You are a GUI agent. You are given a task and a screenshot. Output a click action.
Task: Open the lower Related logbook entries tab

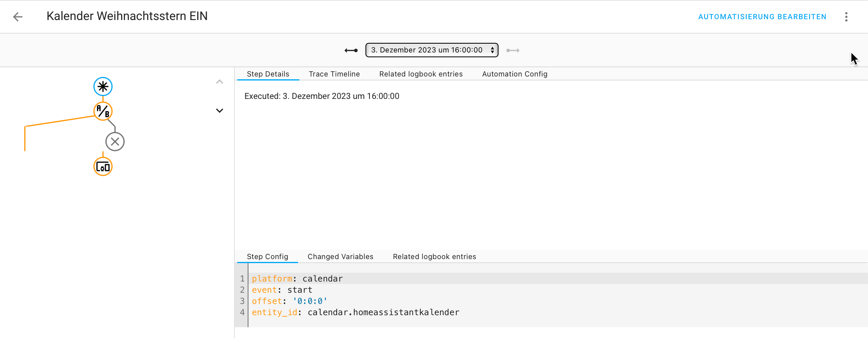(434, 257)
